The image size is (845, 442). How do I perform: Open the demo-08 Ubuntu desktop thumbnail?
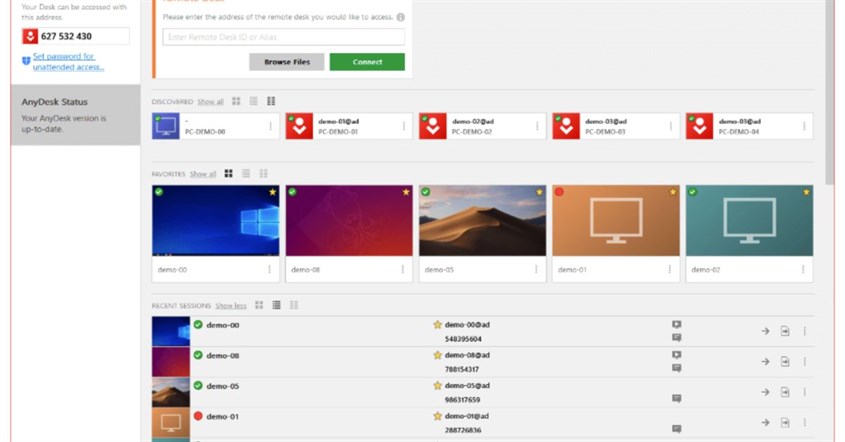pos(349,220)
